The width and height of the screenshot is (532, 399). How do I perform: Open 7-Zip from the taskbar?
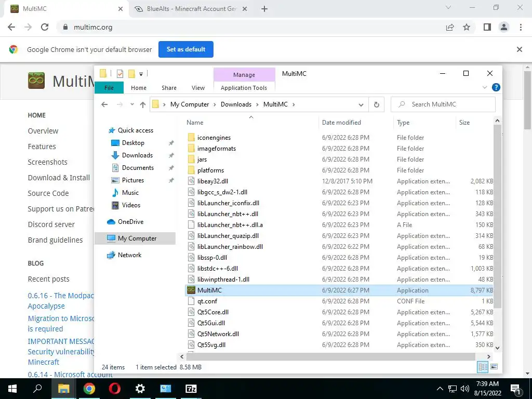click(191, 389)
